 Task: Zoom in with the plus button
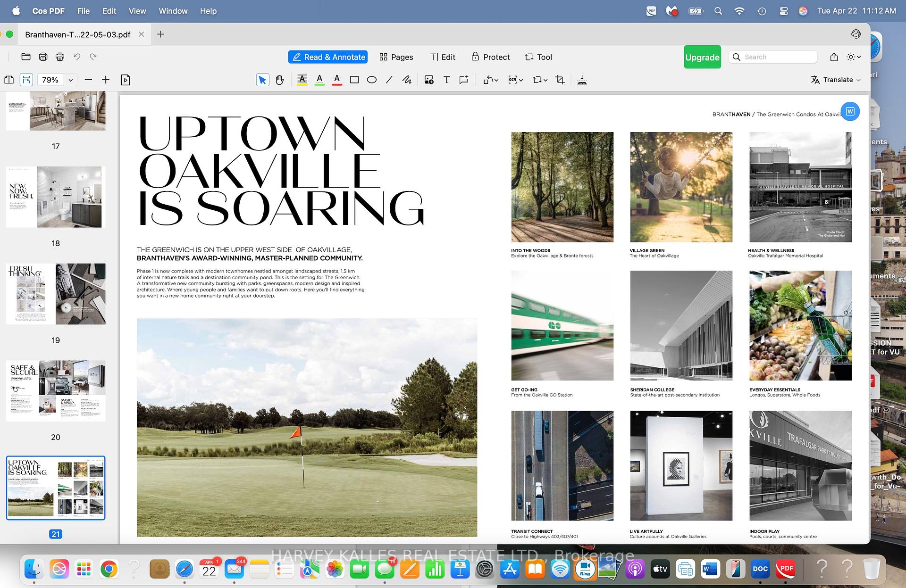(106, 80)
